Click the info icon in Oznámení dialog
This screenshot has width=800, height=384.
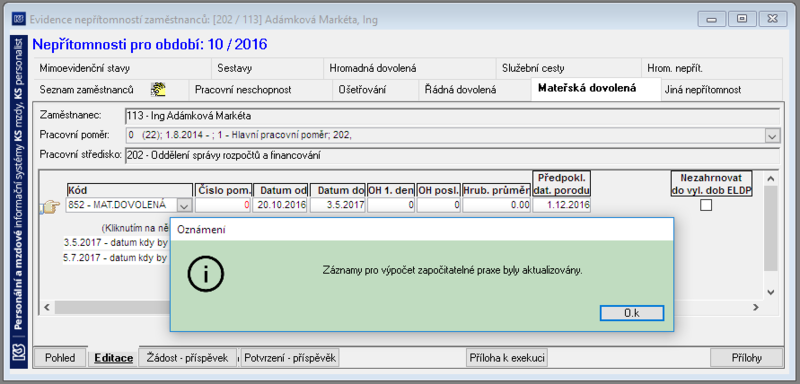click(206, 275)
